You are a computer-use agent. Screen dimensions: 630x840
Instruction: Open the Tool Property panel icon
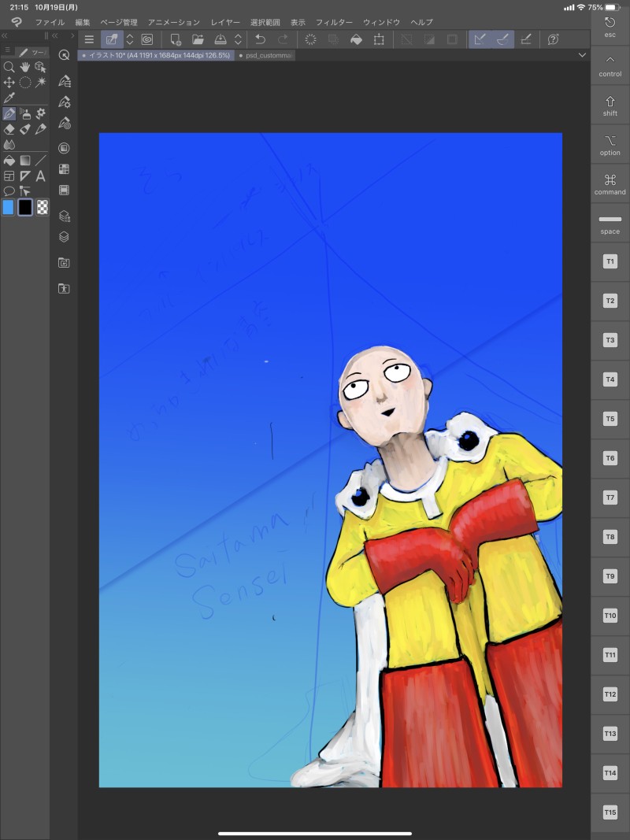(65, 102)
